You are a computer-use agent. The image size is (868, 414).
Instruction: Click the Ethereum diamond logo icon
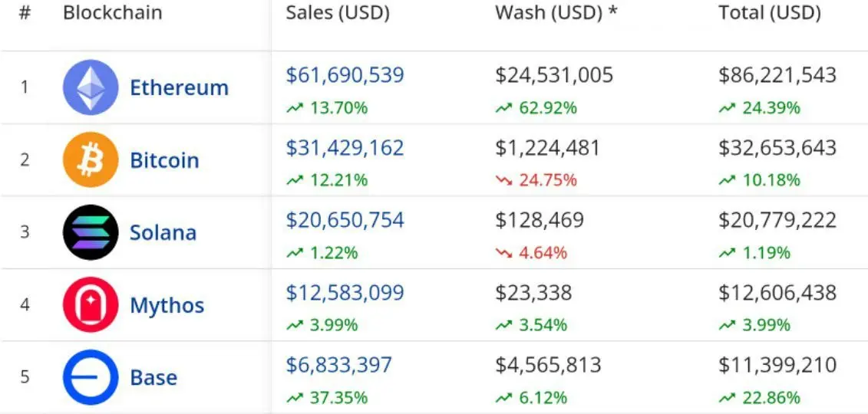coord(91,87)
